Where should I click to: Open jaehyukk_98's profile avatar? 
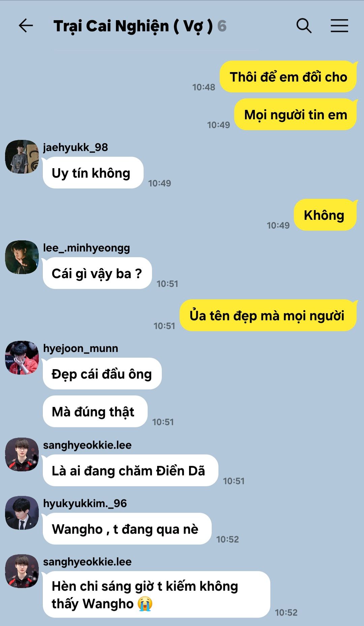(22, 157)
